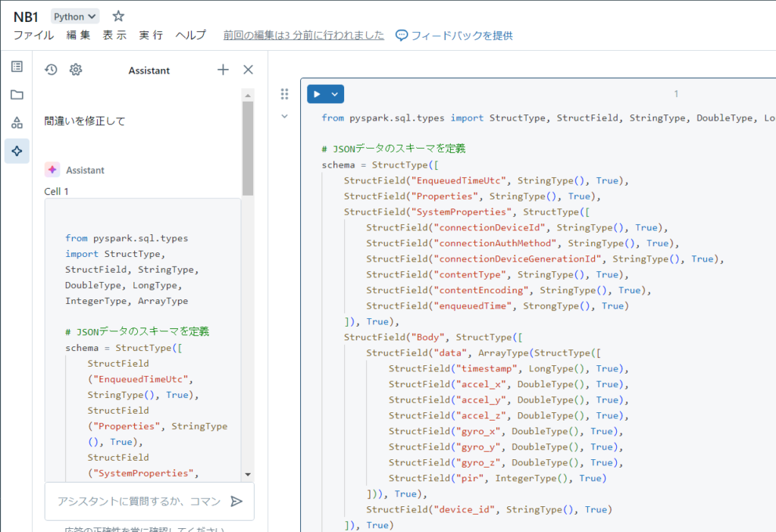Image resolution: width=776 pixels, height=532 pixels.
Task: Open Assistant settings gear
Action: pos(76,70)
